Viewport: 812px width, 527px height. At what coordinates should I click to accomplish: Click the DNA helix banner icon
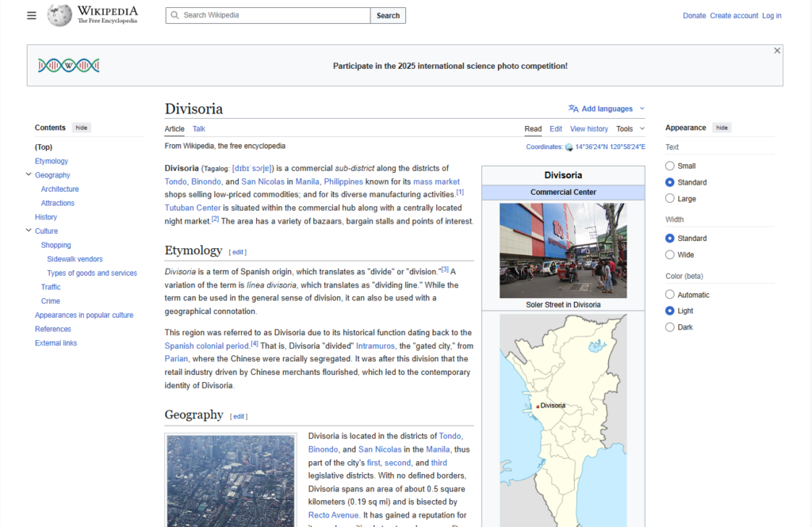(68, 66)
